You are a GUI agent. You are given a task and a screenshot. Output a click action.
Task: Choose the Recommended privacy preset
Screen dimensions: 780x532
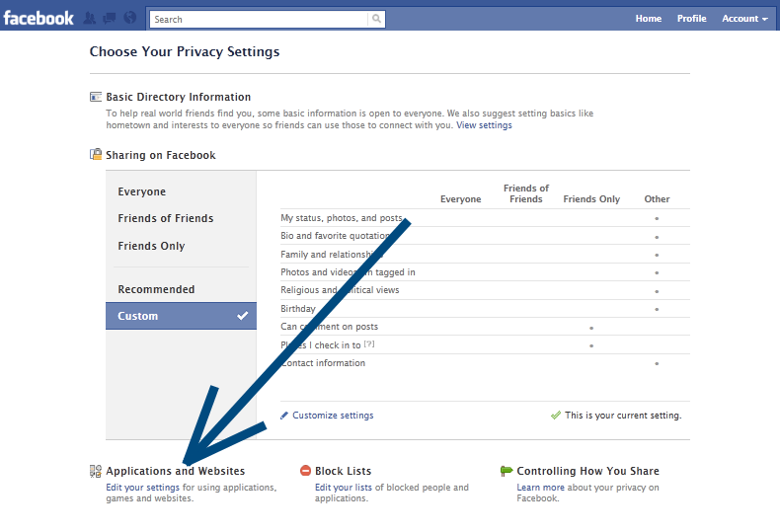[156, 289]
